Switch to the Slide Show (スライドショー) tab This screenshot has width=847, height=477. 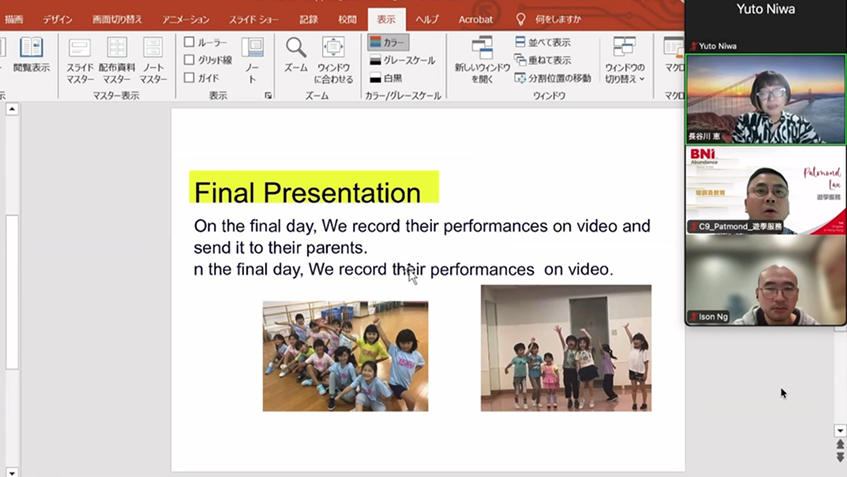(x=253, y=19)
